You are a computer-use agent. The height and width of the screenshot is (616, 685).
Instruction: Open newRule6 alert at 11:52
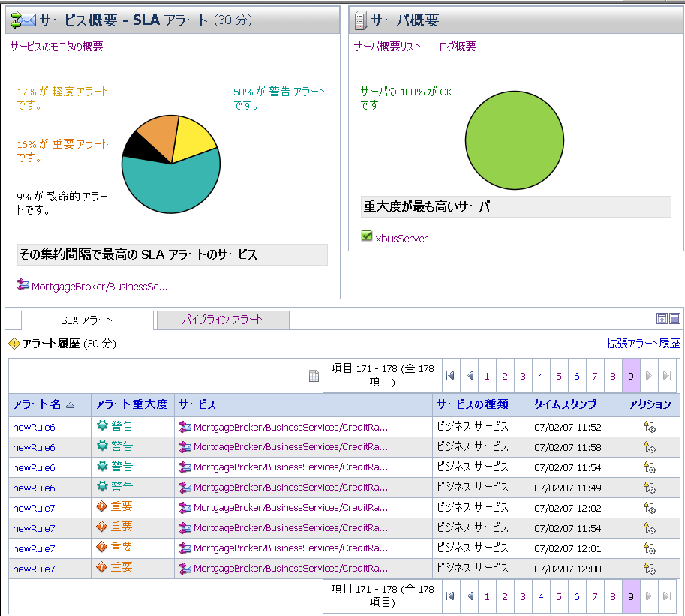click(x=34, y=427)
